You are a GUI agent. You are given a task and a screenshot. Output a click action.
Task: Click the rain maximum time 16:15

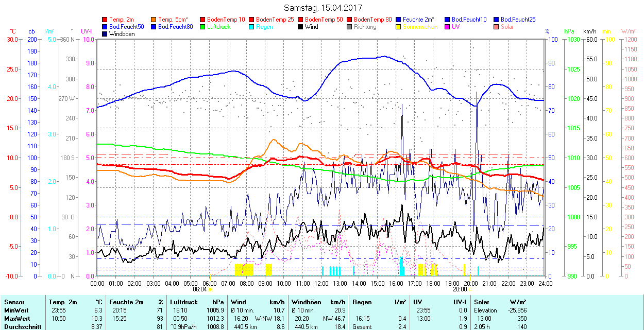(363, 319)
